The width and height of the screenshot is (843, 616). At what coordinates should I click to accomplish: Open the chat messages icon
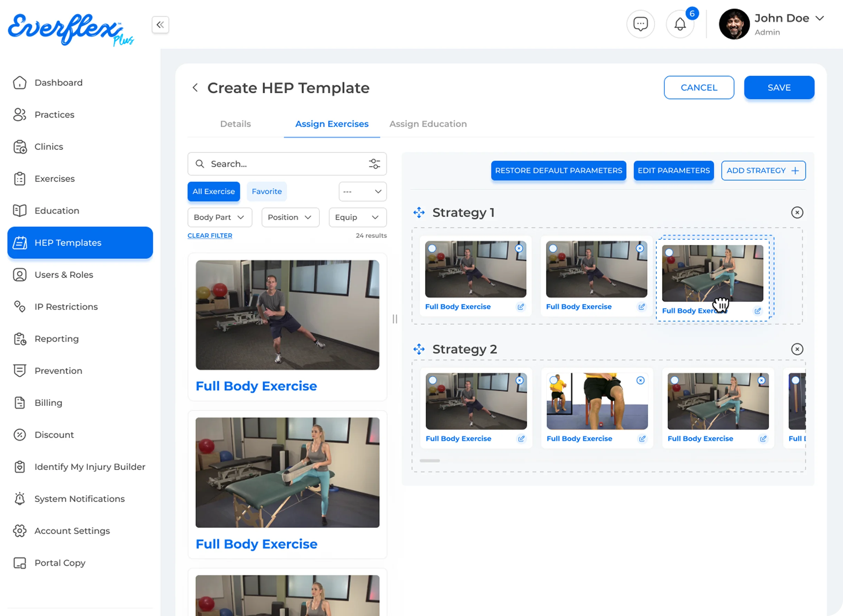[640, 24]
